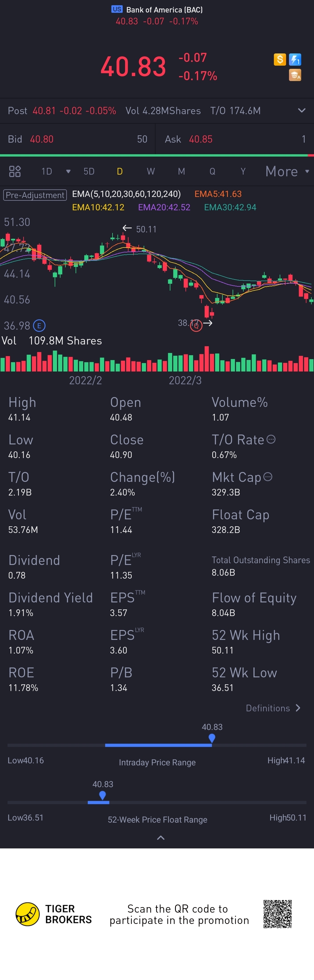The image size is (314, 980).
Task: Tap the Tiger Brokers promotion QR code
Action: 277,914
